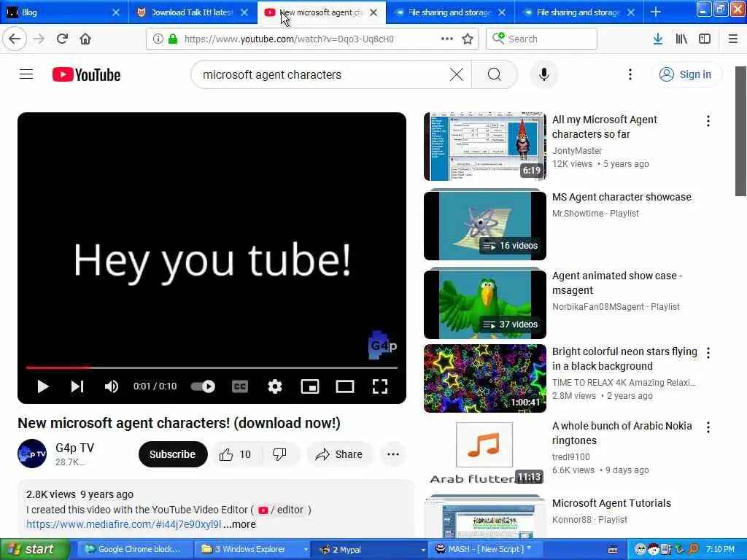Reload the current page

point(62,39)
